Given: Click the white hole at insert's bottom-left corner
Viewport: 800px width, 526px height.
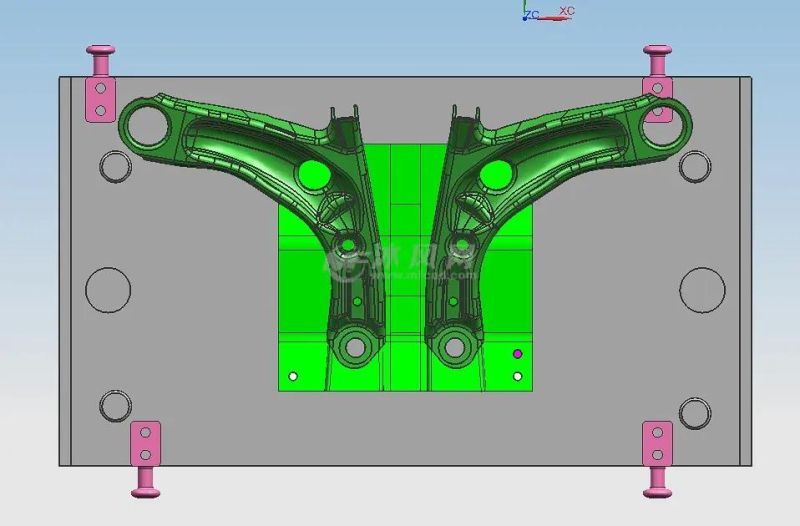Looking at the screenshot, I should point(293,377).
